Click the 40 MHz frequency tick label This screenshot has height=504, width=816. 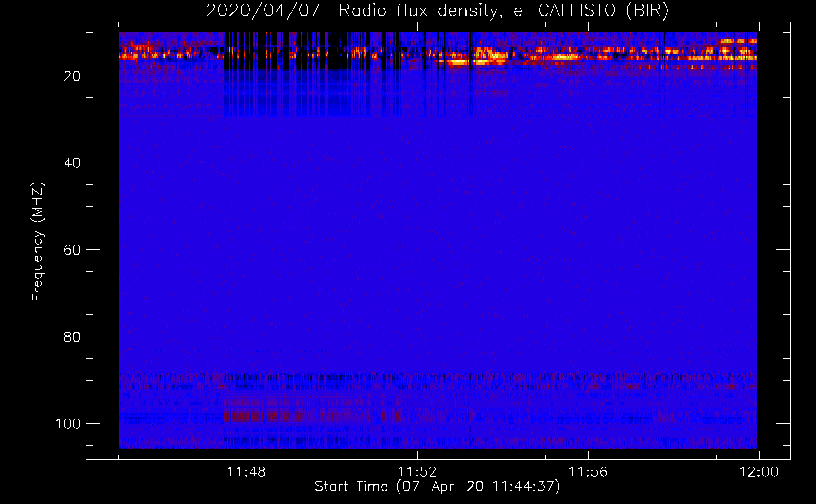[x=72, y=163]
